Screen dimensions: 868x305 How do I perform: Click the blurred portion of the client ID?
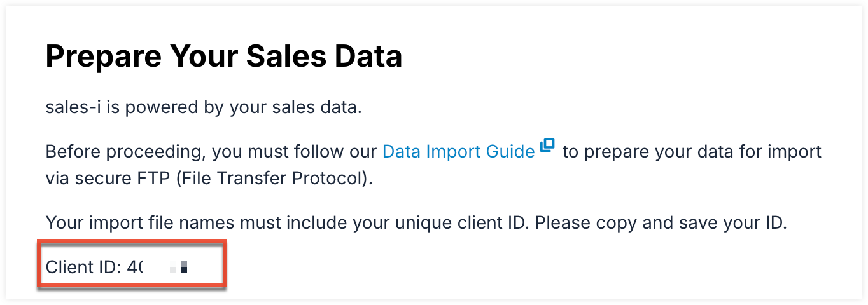[177, 267]
